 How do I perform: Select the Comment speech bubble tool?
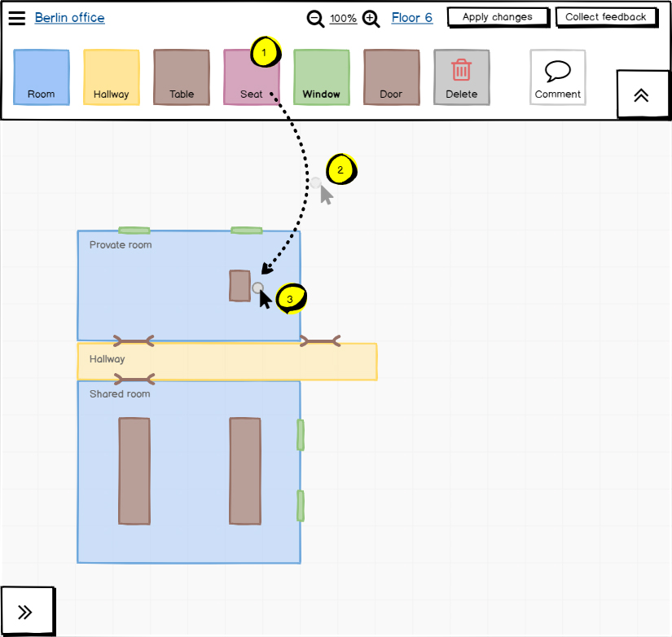558,77
